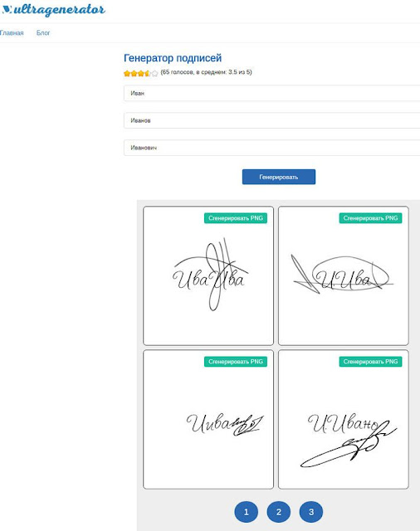Rate with the third star

click(141, 73)
